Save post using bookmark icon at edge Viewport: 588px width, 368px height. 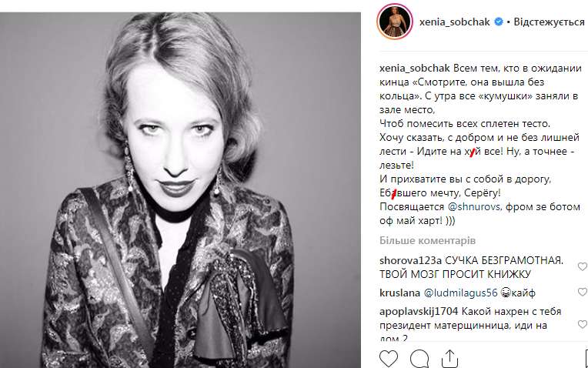tap(586, 359)
